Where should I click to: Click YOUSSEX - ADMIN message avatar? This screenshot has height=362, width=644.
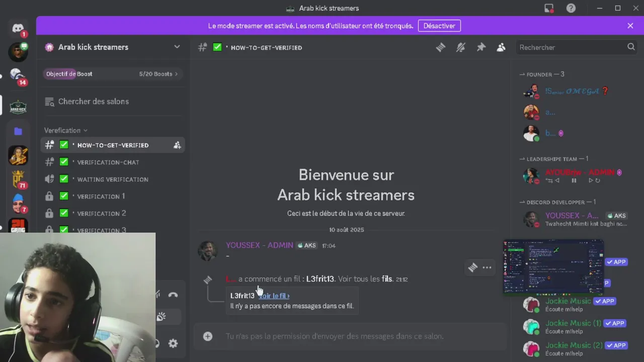pos(208,250)
